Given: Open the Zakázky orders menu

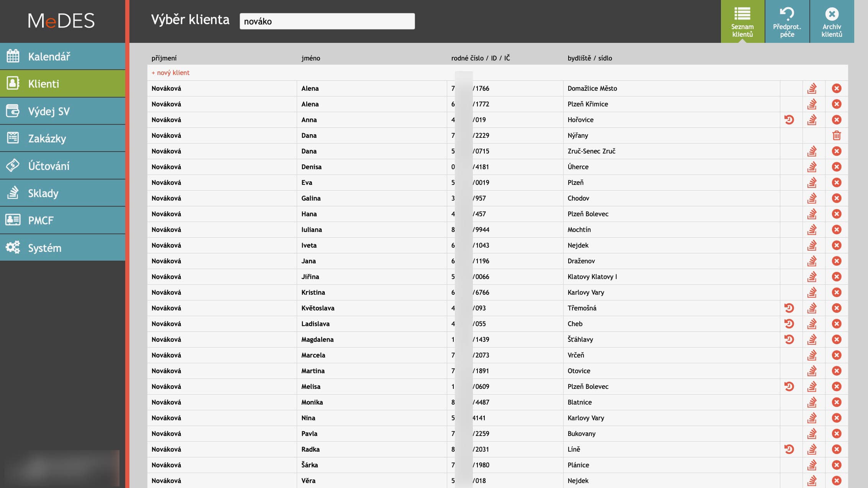Looking at the screenshot, I should 47,139.
